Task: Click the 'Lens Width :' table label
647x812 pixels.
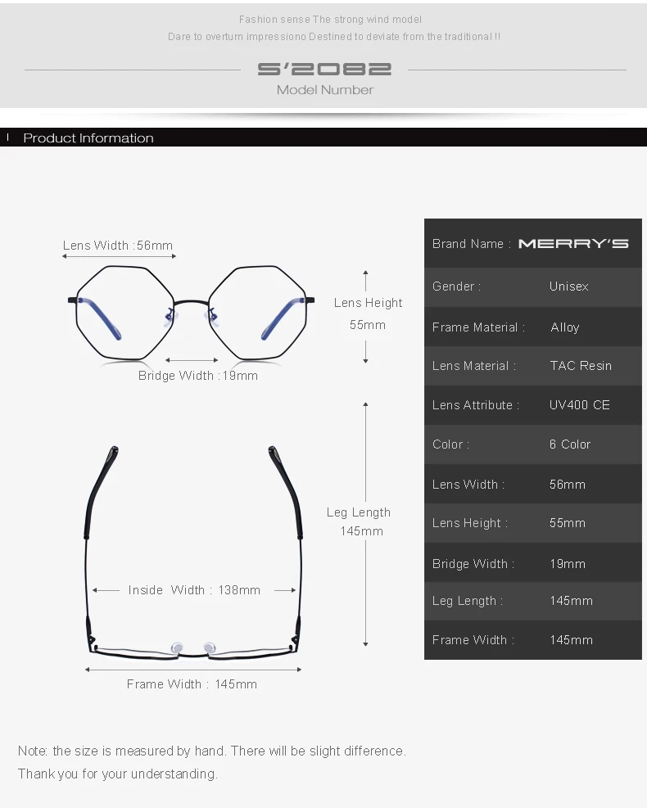Action: [468, 485]
